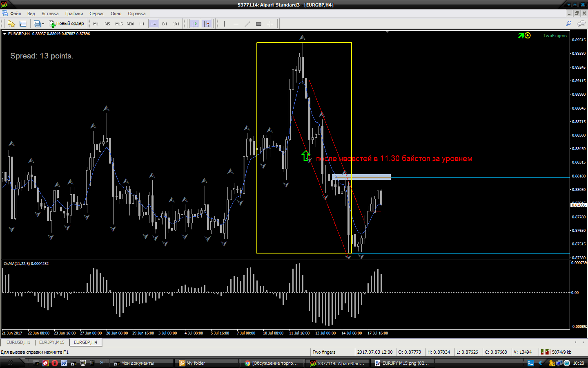Expand hidden quick launch items chevron
The image size is (588, 368).
[102, 363]
